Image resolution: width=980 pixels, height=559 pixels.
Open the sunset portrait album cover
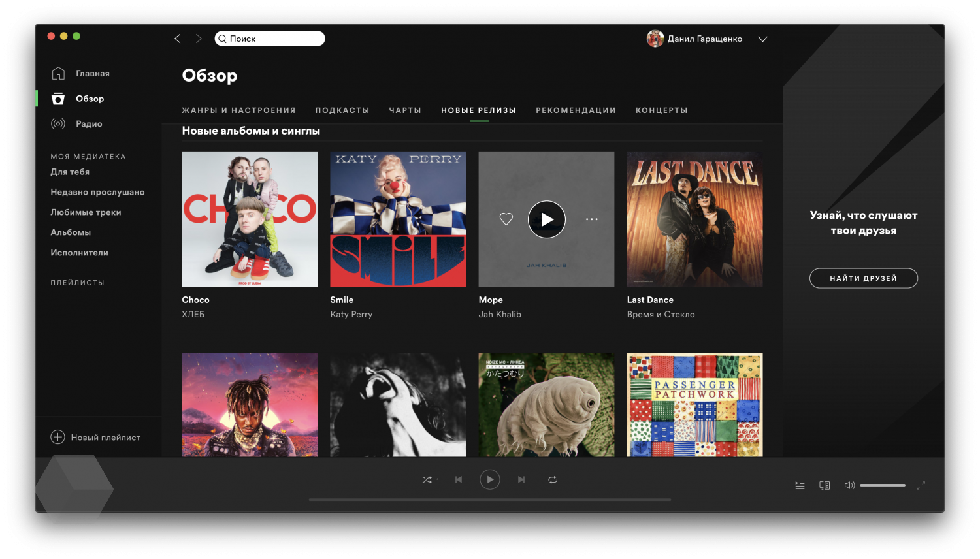coord(250,405)
